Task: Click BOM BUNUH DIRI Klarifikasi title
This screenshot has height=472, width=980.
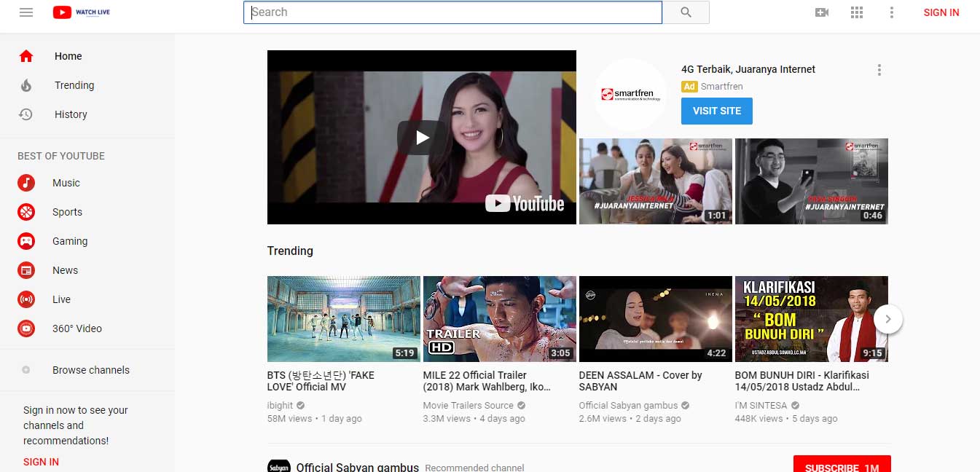Action: tap(802, 381)
